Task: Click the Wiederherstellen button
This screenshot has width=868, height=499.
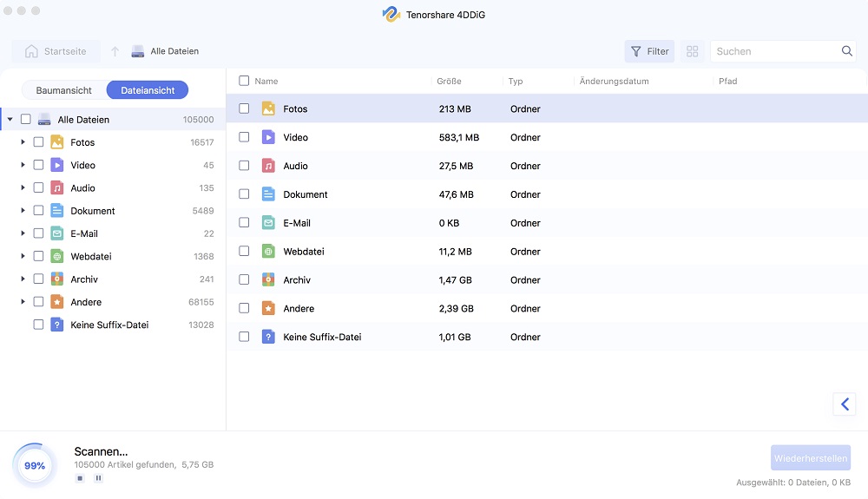Action: click(811, 458)
